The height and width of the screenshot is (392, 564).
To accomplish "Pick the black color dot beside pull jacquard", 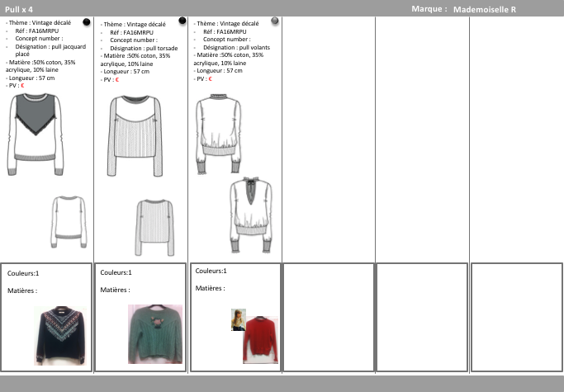I will 87,22.
